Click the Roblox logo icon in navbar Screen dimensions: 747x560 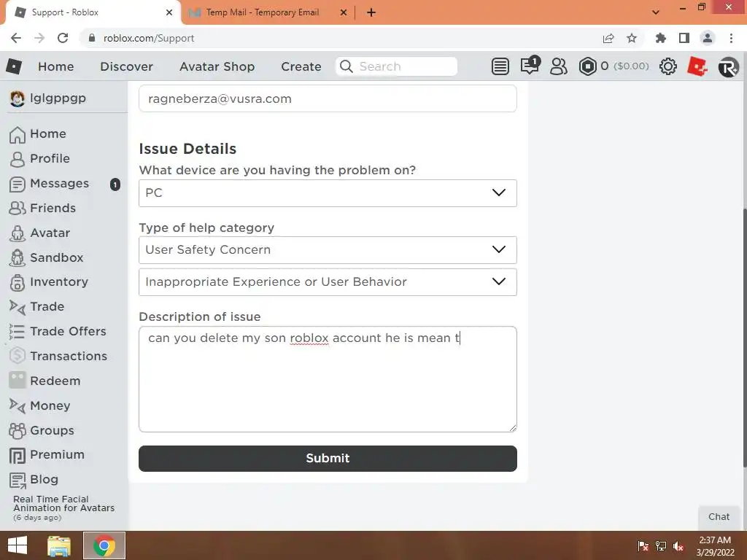pyautogui.click(x=14, y=66)
